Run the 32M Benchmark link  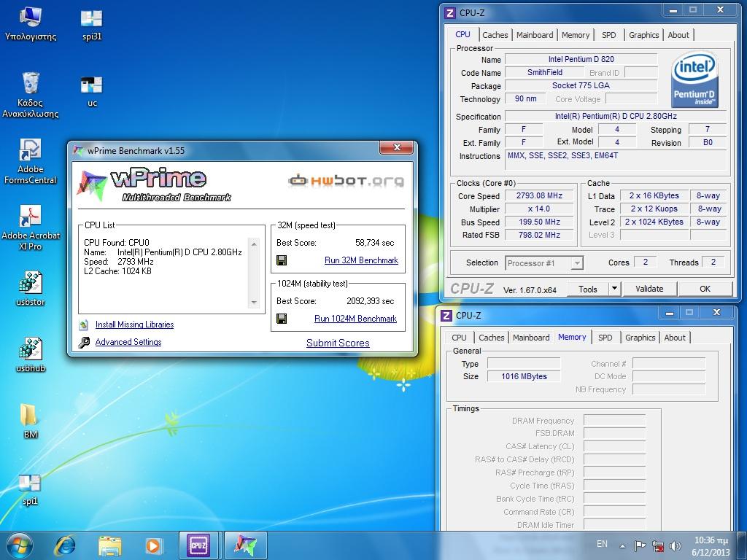click(361, 260)
